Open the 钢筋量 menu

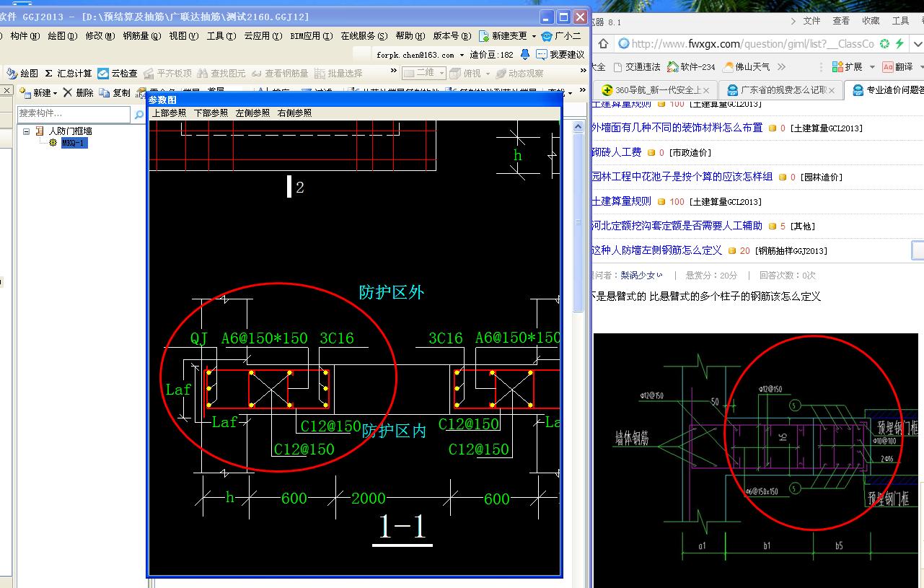[x=141, y=35]
